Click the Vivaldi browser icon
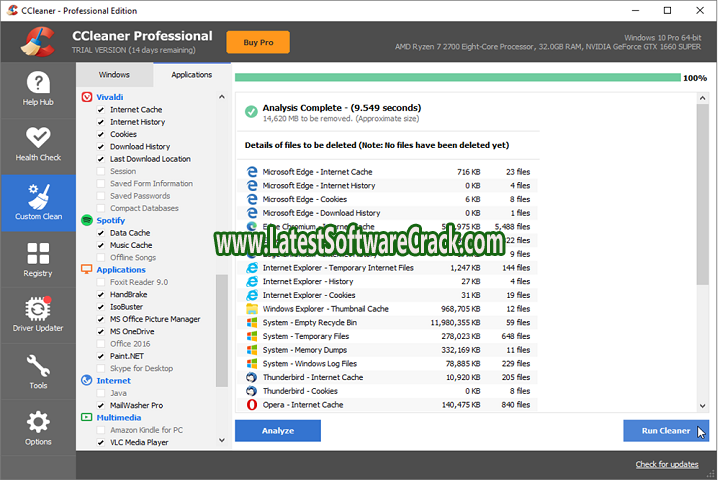720x480 pixels. tap(87, 97)
